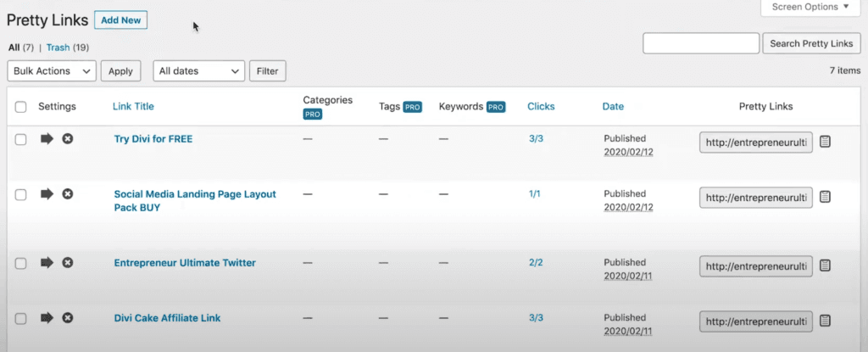Click the Filter button
Image resolution: width=868 pixels, height=352 pixels.
(268, 71)
